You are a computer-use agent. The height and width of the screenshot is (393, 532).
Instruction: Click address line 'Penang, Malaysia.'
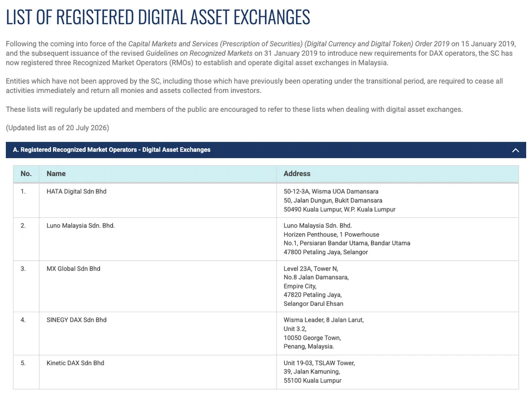click(309, 347)
